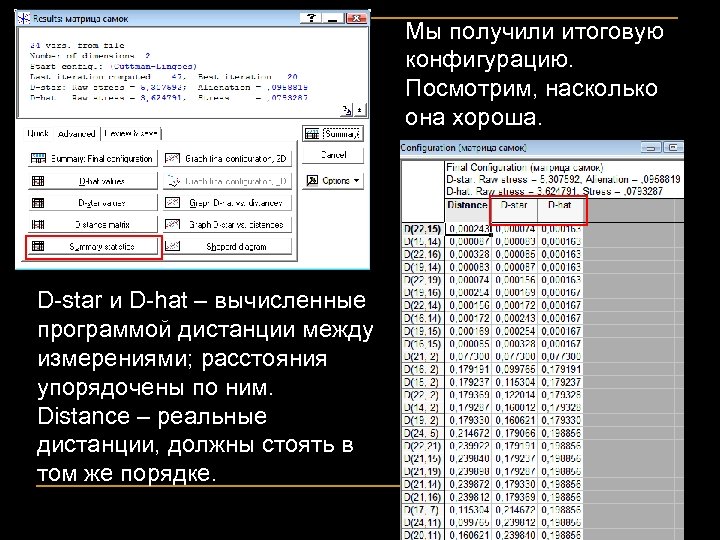Click the Results window title bar icon
Screen dimensions: 720x540
23,18
